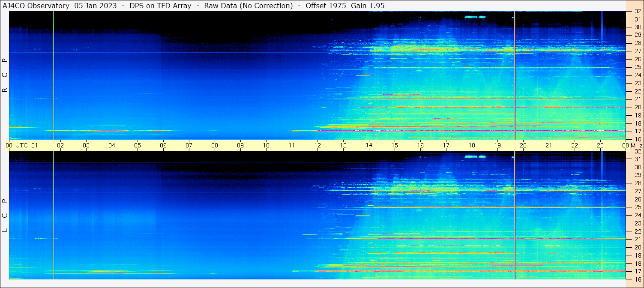The image size is (644, 288).
Task: Click hour label "11" on the UTC axis
Action: tap(292, 145)
